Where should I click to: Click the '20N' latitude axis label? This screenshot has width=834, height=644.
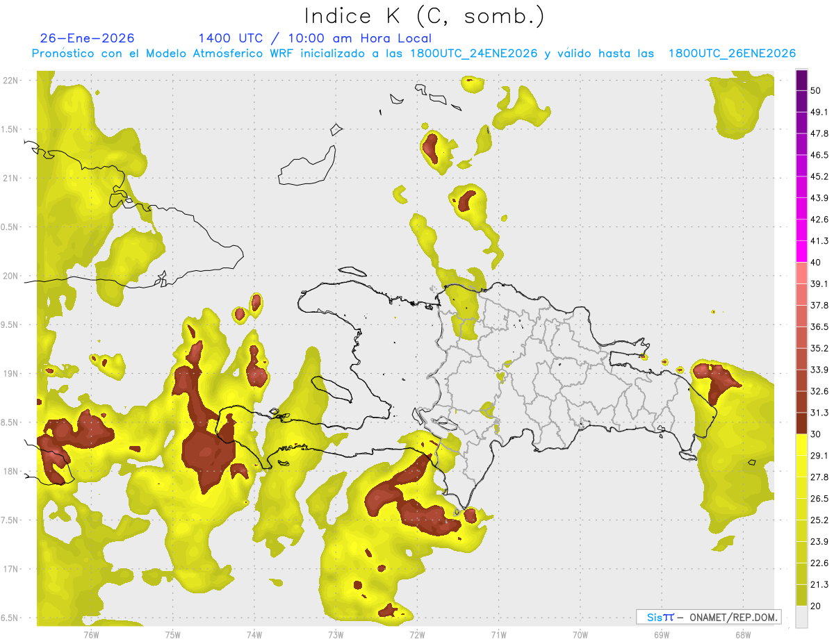click(x=11, y=276)
